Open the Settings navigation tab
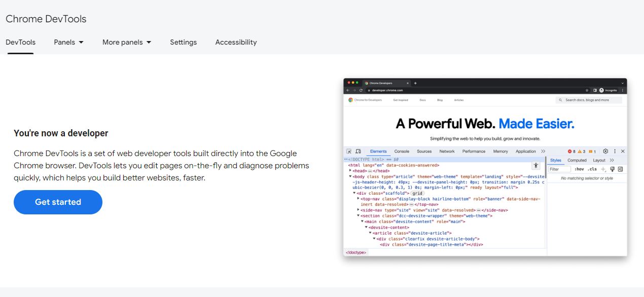644x297 pixels. (x=183, y=42)
